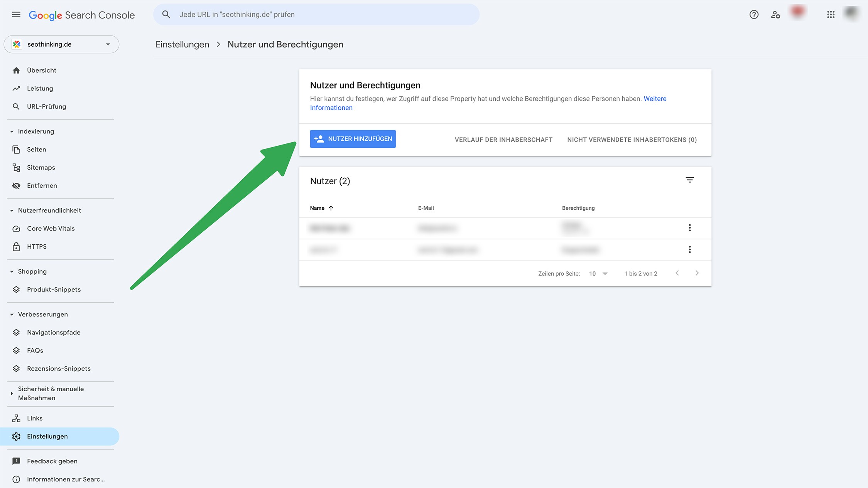
Task: Open the Google apps grid
Action: tap(831, 15)
